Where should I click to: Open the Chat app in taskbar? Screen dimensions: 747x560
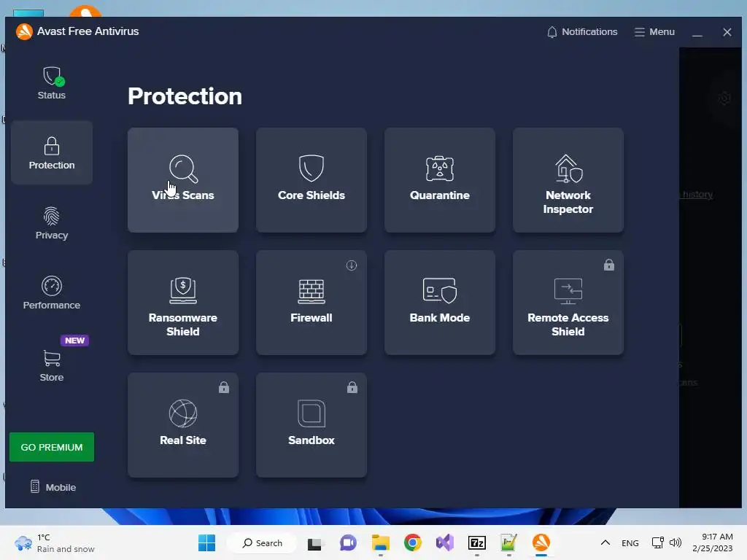(348, 542)
